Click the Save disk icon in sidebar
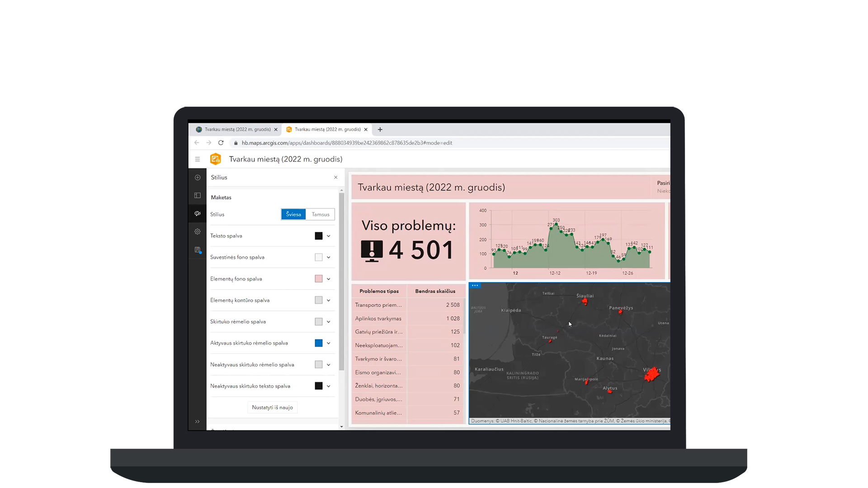The width and height of the screenshot is (868, 488). point(198,250)
